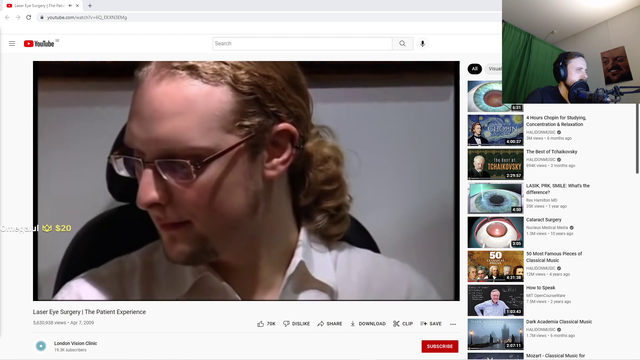The height and width of the screenshot is (360, 640).
Task: Click the page vertical scrollbar
Action: pos(637,139)
